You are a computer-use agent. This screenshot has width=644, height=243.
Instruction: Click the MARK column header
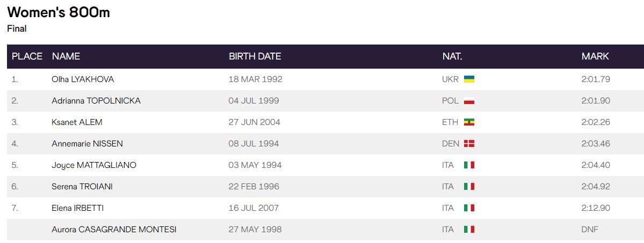tap(595, 56)
